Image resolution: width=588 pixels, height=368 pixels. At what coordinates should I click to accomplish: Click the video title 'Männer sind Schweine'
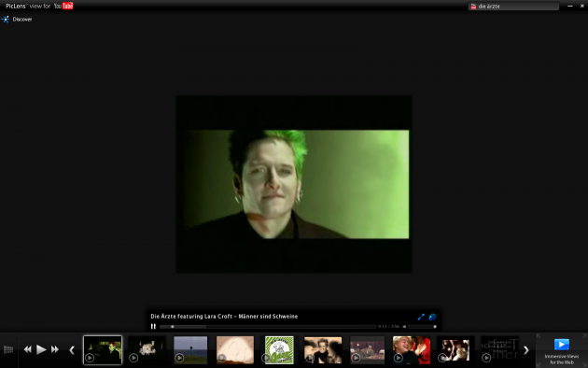268,317
